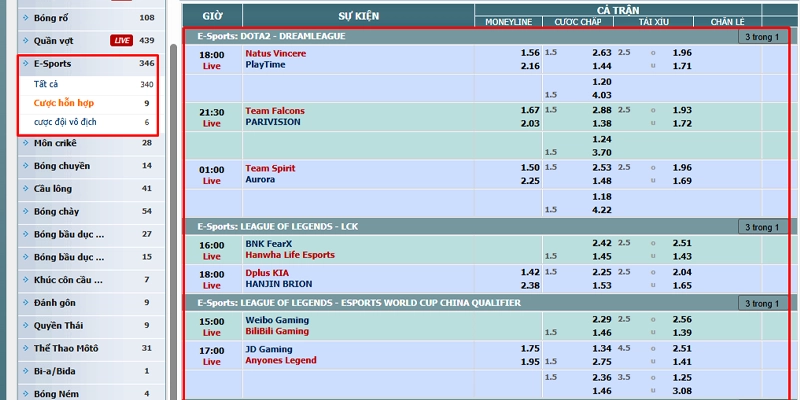Pick PlayTime moneyline odds 2.16
The width and height of the screenshot is (800, 400).
point(530,66)
